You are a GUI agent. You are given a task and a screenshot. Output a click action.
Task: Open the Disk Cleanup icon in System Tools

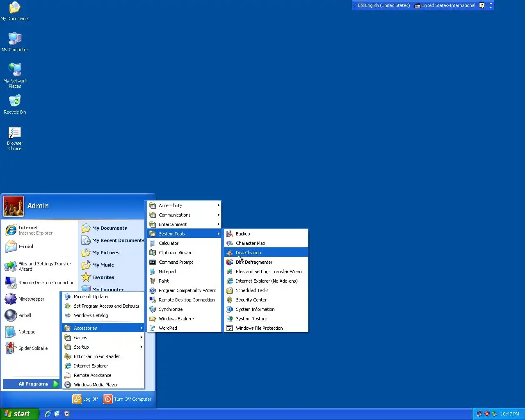coord(230,253)
